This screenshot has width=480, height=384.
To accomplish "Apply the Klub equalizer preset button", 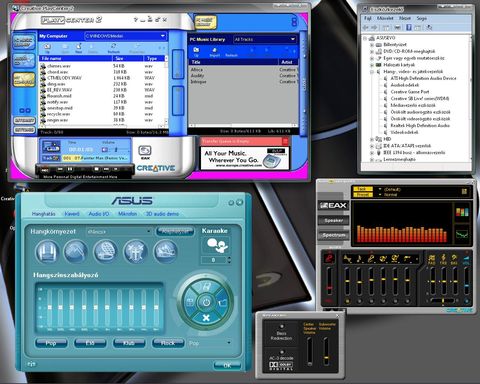I will point(129,343).
